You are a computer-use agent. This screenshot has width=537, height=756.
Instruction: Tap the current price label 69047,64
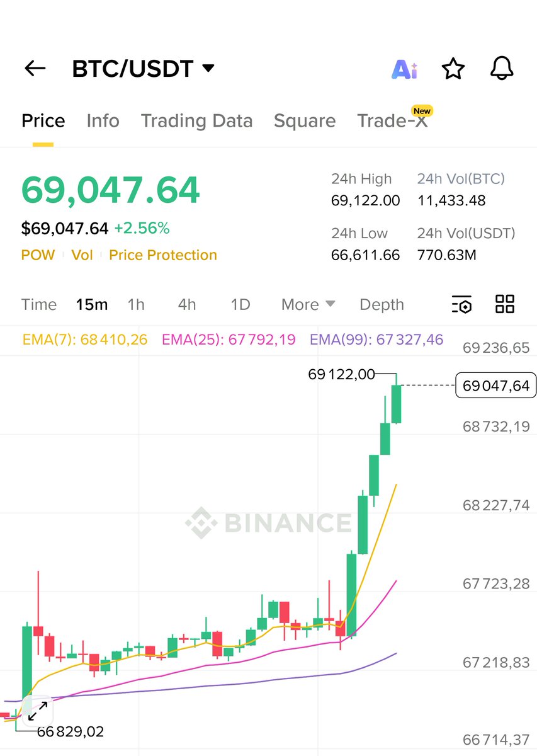pyautogui.click(x=495, y=386)
